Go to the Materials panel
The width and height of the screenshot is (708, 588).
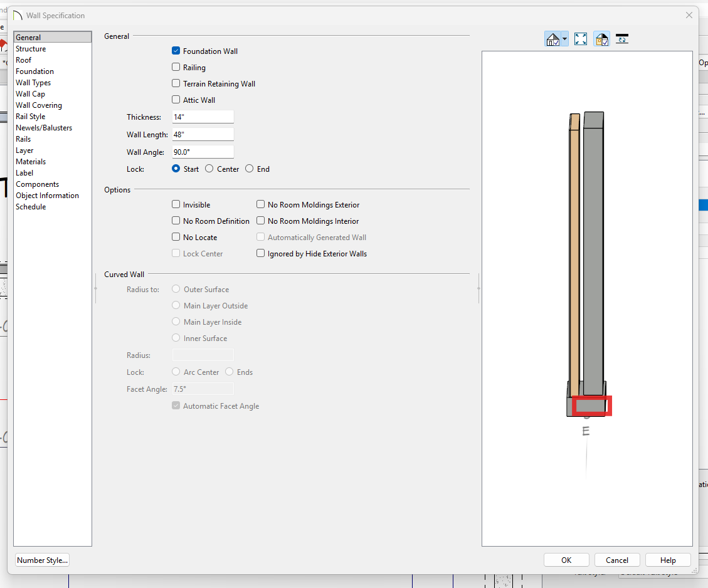(x=31, y=162)
